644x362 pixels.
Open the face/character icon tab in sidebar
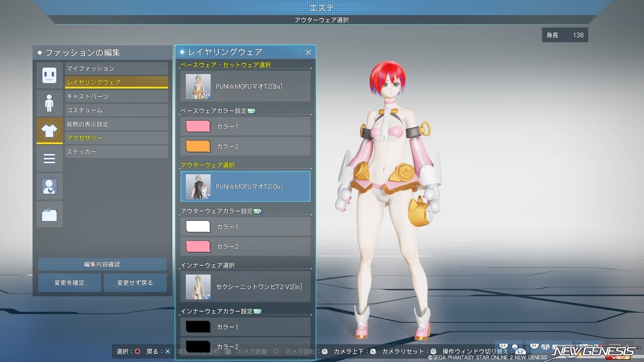pyautogui.click(x=49, y=76)
